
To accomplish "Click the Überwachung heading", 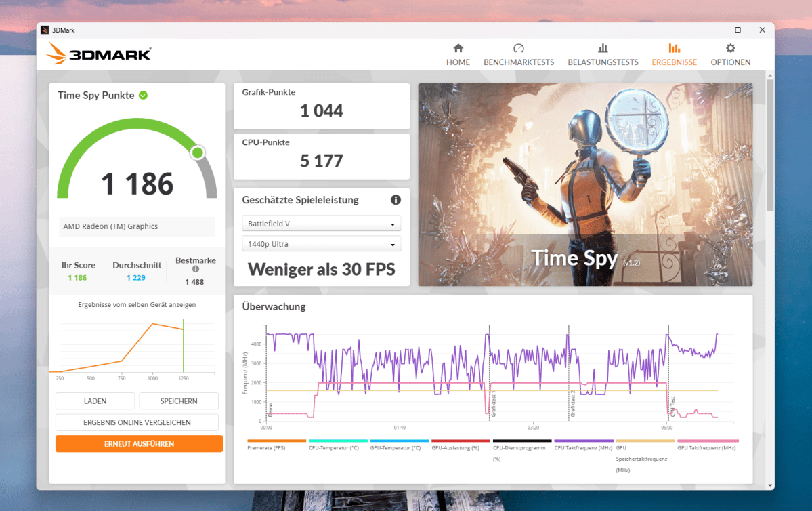I will (274, 307).
